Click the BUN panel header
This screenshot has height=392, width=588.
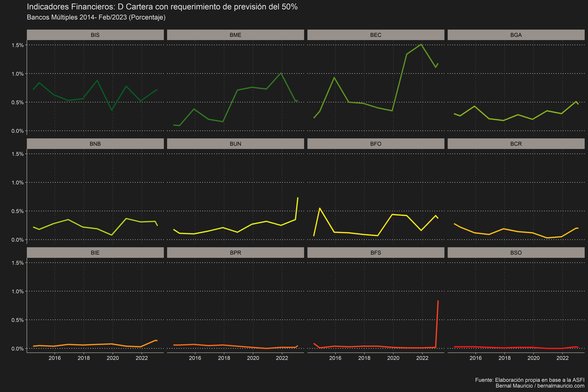(235, 144)
